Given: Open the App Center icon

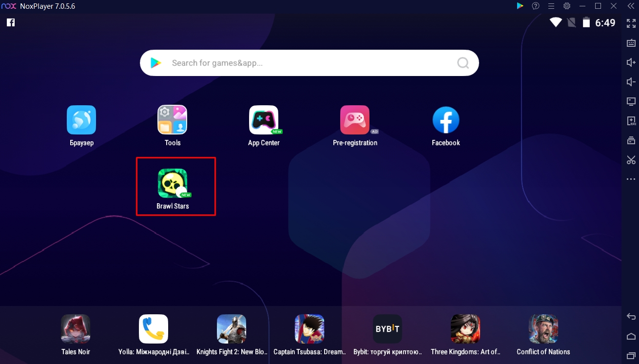Looking at the screenshot, I should 264,120.
